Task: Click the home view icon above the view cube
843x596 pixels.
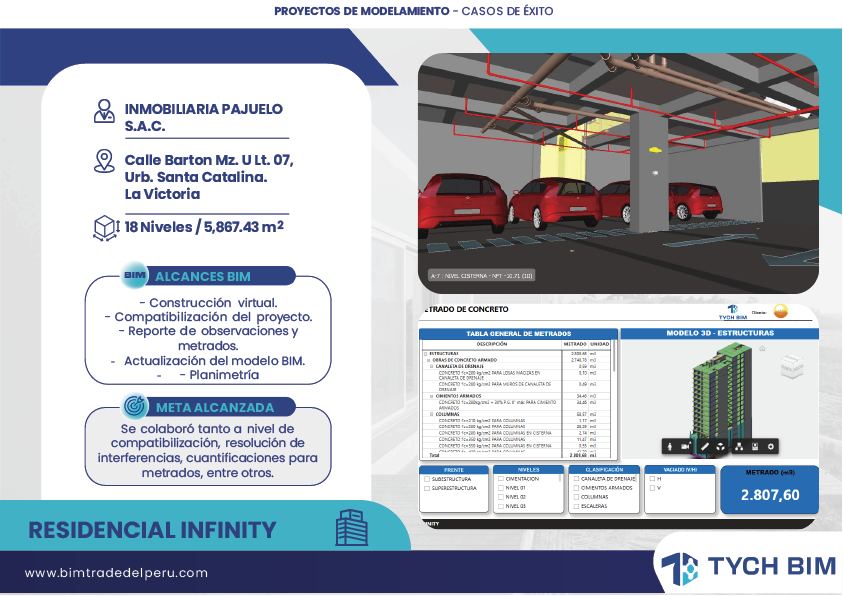Action: pyautogui.click(x=764, y=349)
